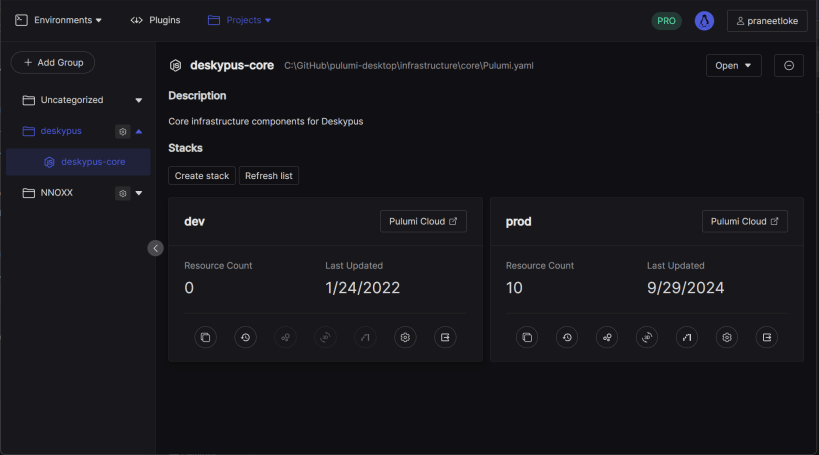
Task: Open the settings gear on the dev stack
Action: tap(405, 338)
